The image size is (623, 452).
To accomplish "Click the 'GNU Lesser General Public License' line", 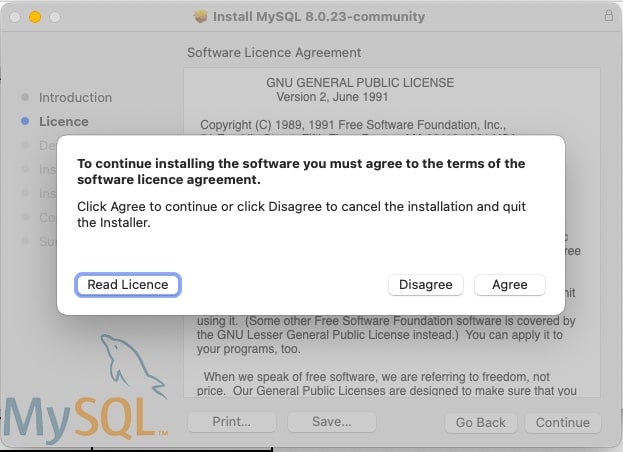I will (x=380, y=335).
